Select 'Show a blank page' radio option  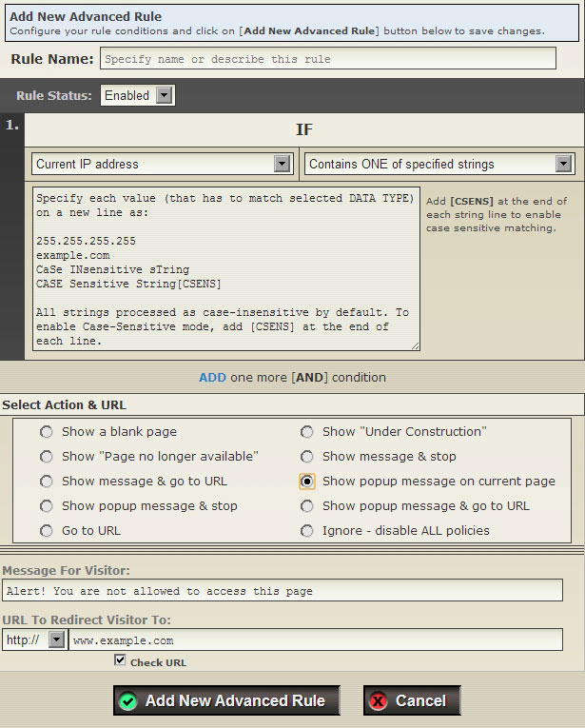pyautogui.click(x=47, y=432)
